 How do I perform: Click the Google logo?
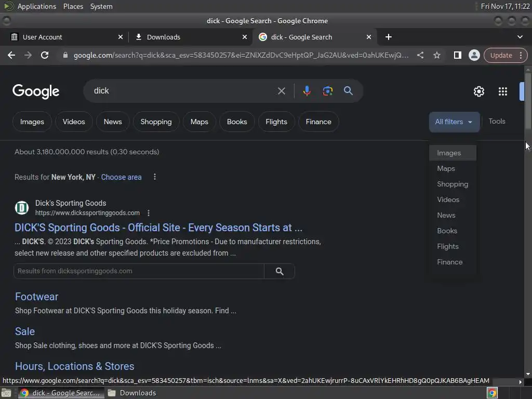tap(36, 91)
